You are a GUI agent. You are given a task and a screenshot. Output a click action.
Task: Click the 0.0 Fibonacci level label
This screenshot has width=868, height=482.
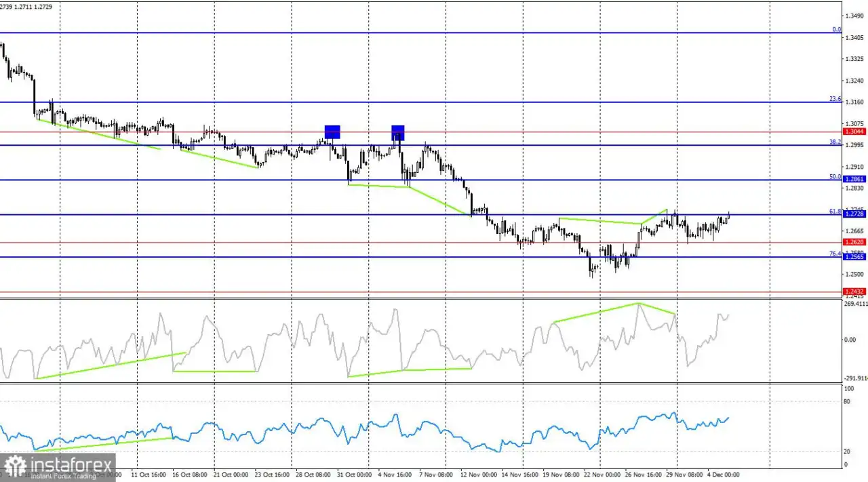click(x=837, y=29)
